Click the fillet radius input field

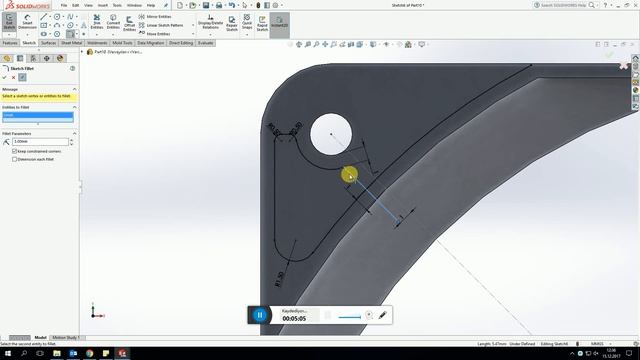[40, 142]
